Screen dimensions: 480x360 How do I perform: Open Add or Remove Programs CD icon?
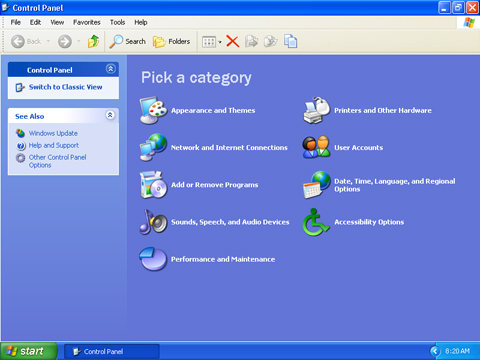(153, 185)
